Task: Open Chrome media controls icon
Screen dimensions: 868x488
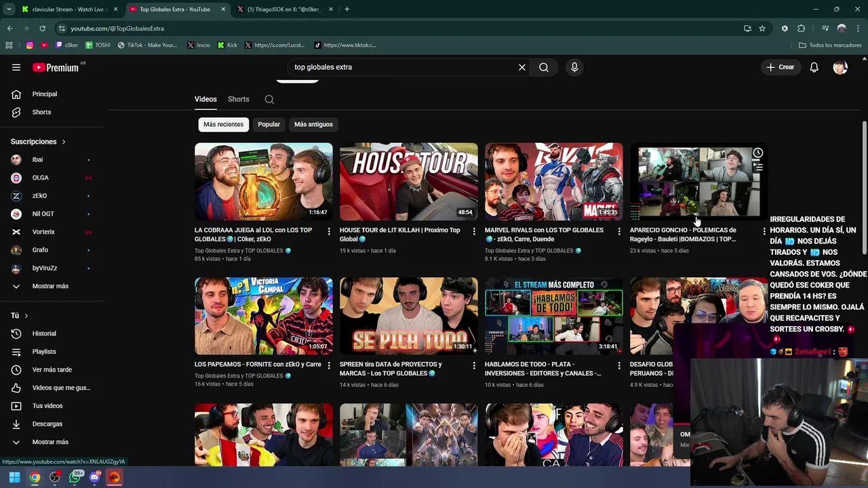Action: [825, 28]
